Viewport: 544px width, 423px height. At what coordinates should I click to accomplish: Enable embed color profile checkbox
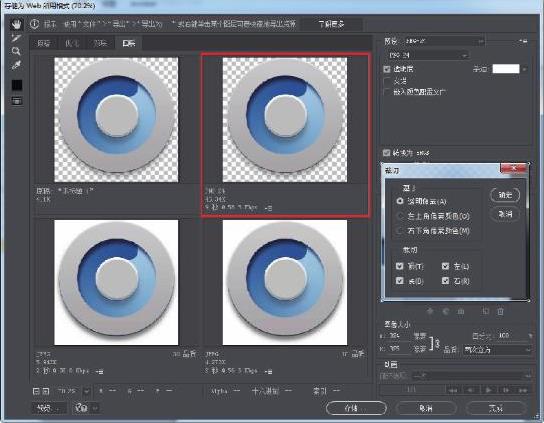point(387,92)
